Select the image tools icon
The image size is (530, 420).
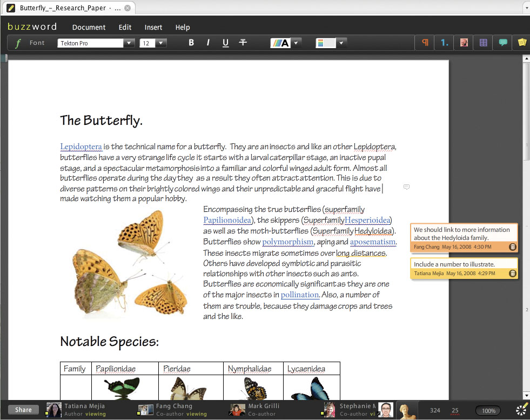pyautogui.click(x=464, y=43)
